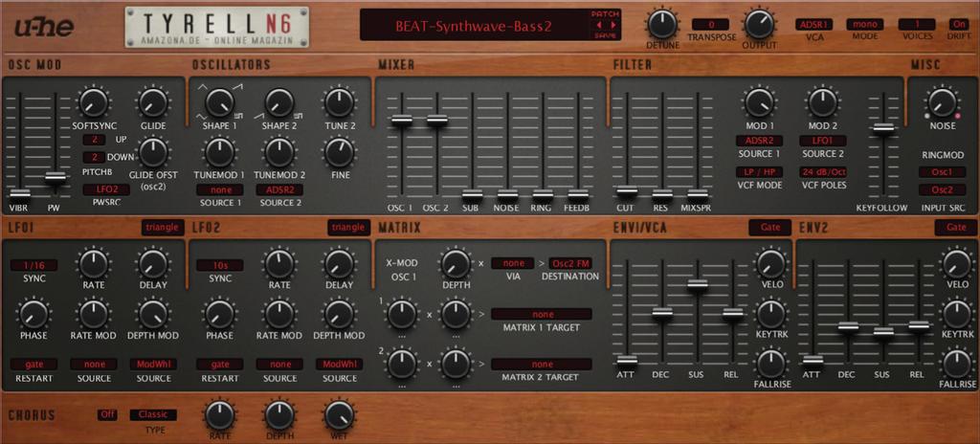Open oscillator SOURCE 2 ADSR2 selector
Viewport: 980px width, 444px height.
coord(279,189)
